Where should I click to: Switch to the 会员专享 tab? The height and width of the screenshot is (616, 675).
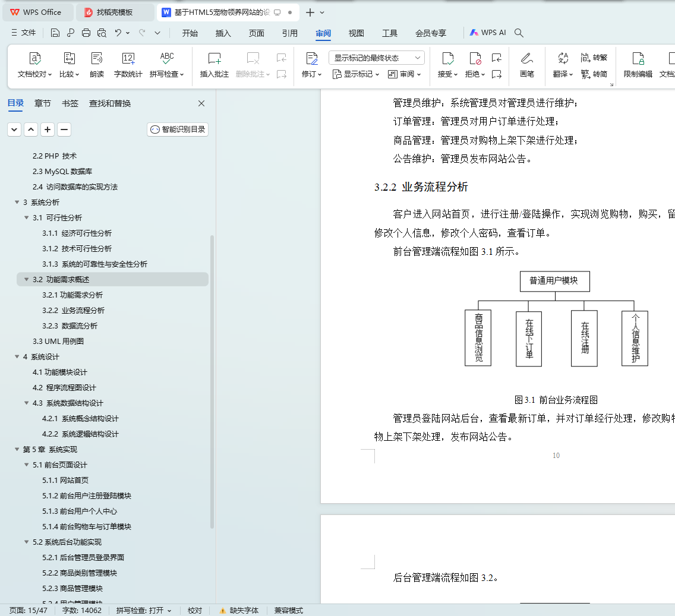430,33
